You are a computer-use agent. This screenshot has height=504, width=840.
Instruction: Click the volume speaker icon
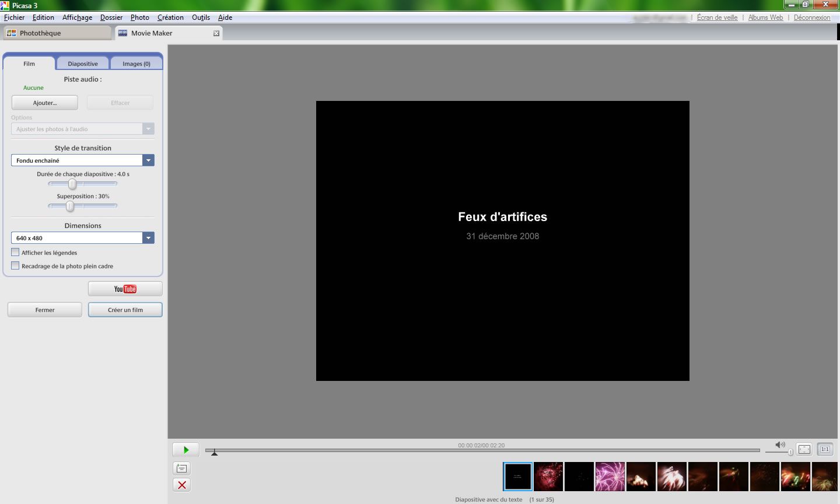(780, 445)
